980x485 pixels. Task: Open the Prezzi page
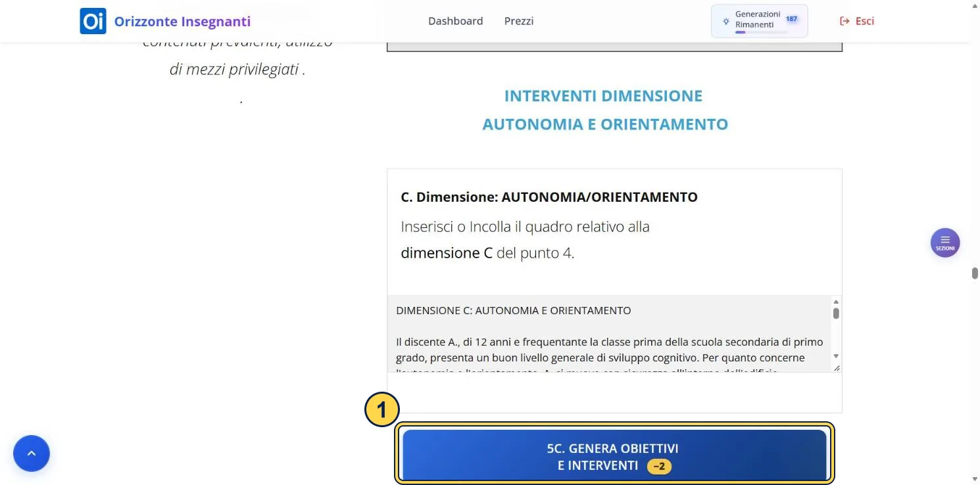(x=519, y=21)
